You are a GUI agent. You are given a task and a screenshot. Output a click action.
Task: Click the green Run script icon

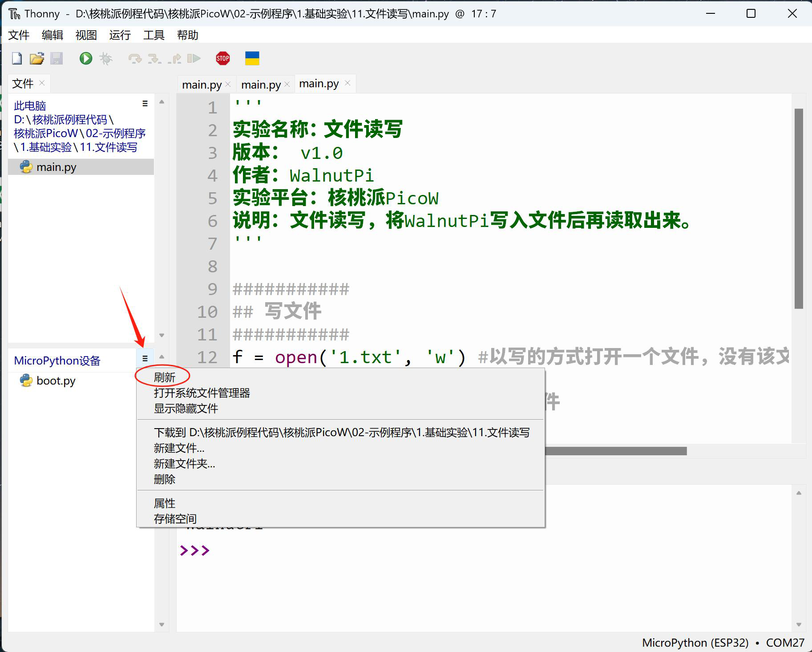click(x=85, y=58)
